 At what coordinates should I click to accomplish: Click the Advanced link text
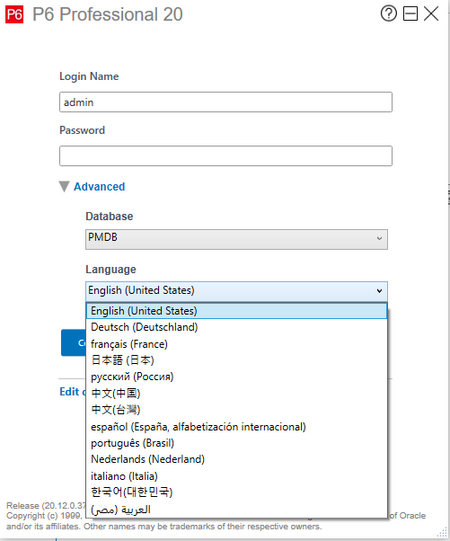pyautogui.click(x=99, y=187)
